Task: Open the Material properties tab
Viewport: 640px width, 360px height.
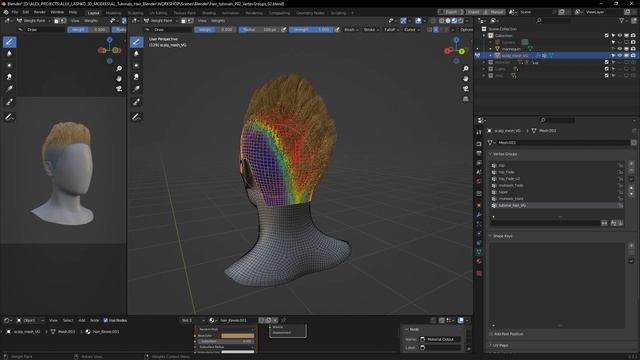Action: pos(479,262)
